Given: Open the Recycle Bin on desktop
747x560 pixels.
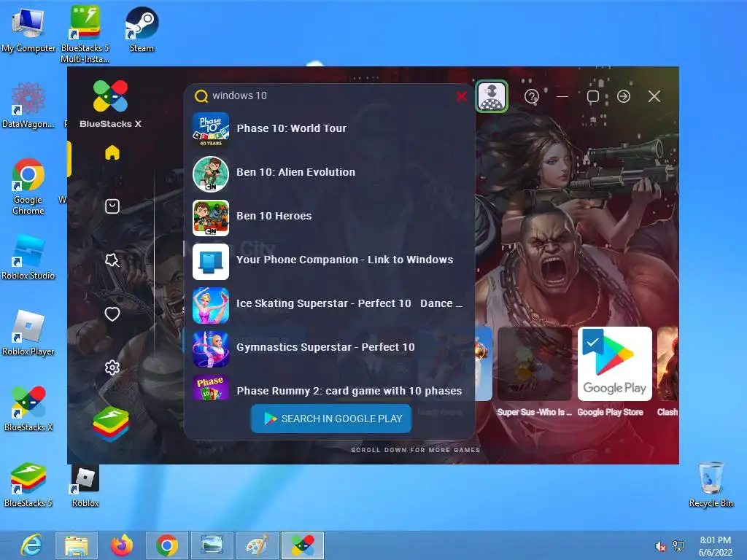Looking at the screenshot, I should [x=711, y=484].
